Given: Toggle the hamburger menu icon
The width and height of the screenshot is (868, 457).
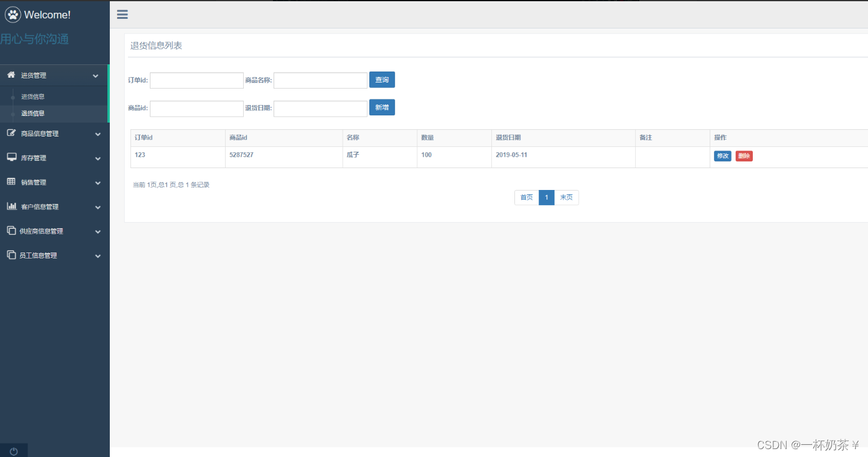Looking at the screenshot, I should 123,15.
